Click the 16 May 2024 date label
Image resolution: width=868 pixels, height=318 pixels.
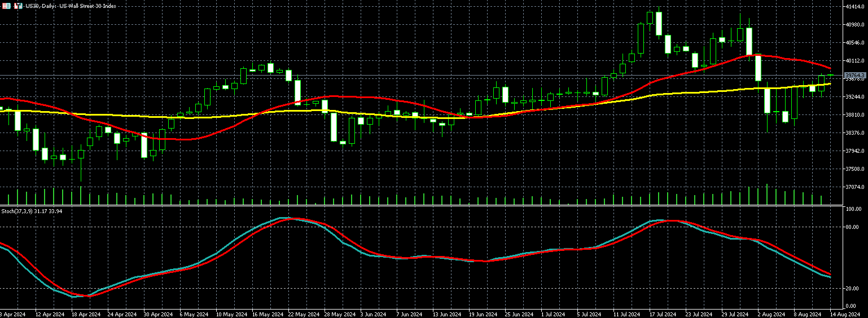[x=268, y=314]
